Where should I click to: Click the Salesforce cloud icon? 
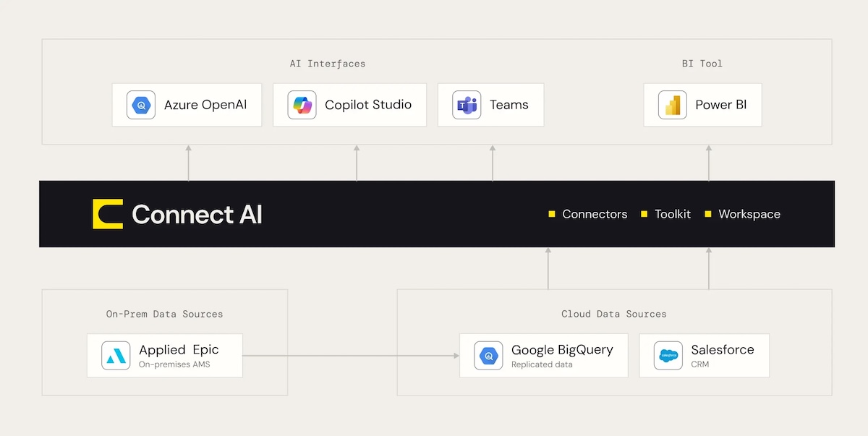click(x=668, y=356)
